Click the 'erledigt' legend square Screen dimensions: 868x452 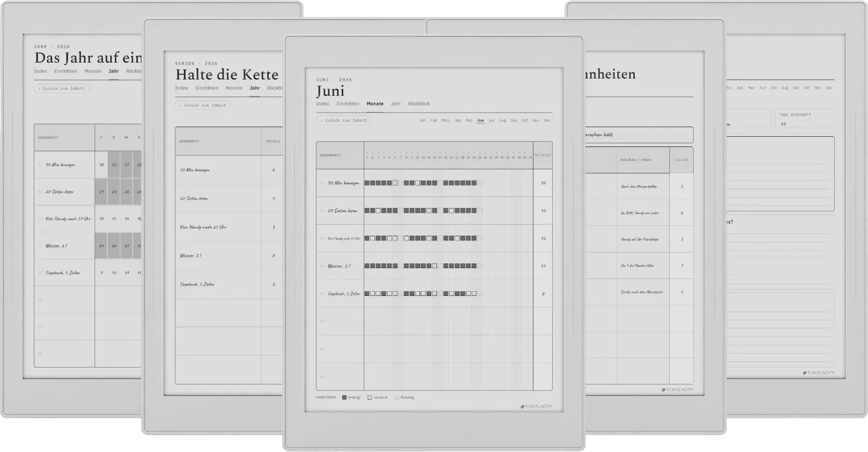coord(344,398)
